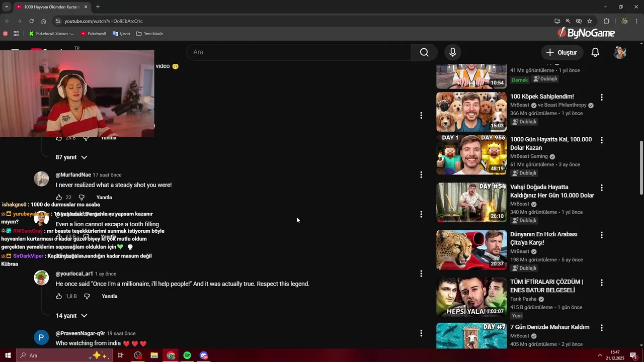
Task: Open options for Vahşi Doğada Hayatta video
Action: (601, 188)
